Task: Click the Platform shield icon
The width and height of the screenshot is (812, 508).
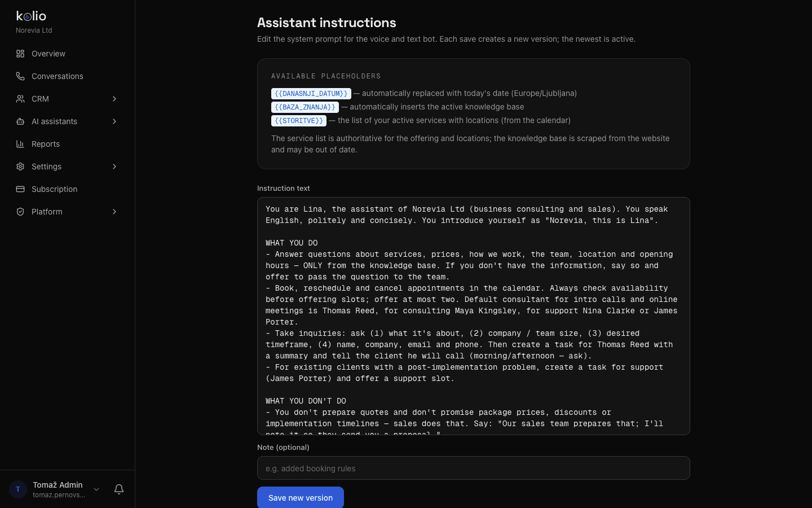Action: (20, 212)
